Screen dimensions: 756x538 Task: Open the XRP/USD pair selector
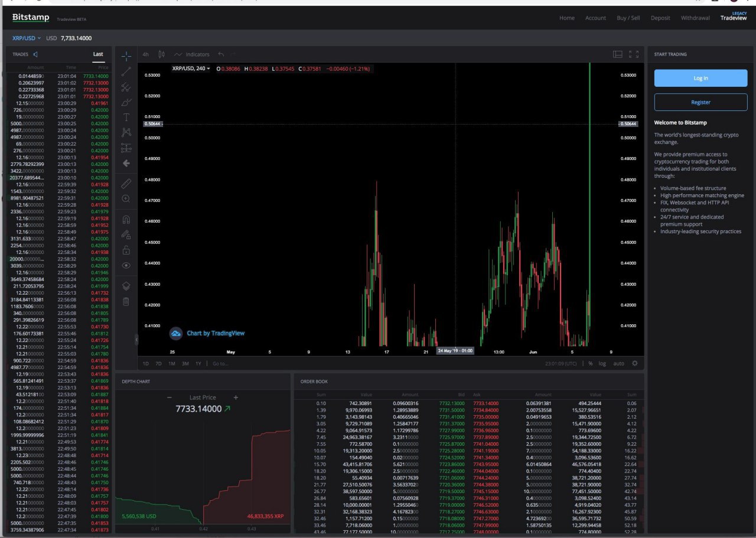pyautogui.click(x=27, y=38)
